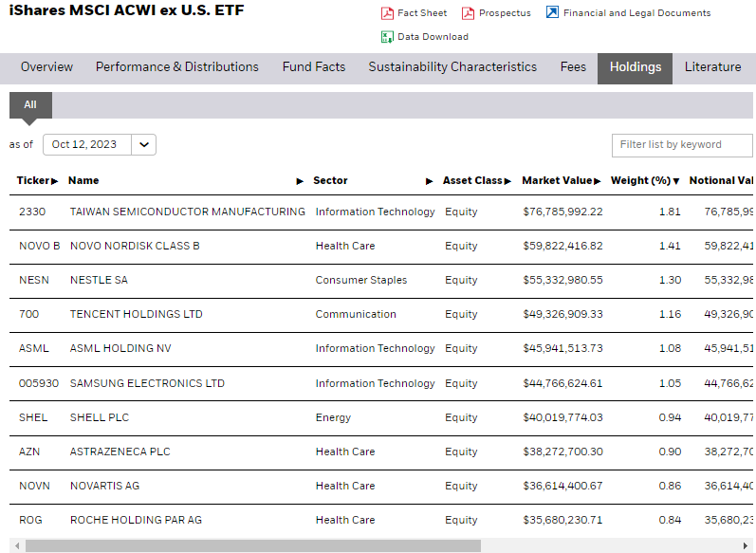Focus the Filter list by keyword field

(682, 145)
